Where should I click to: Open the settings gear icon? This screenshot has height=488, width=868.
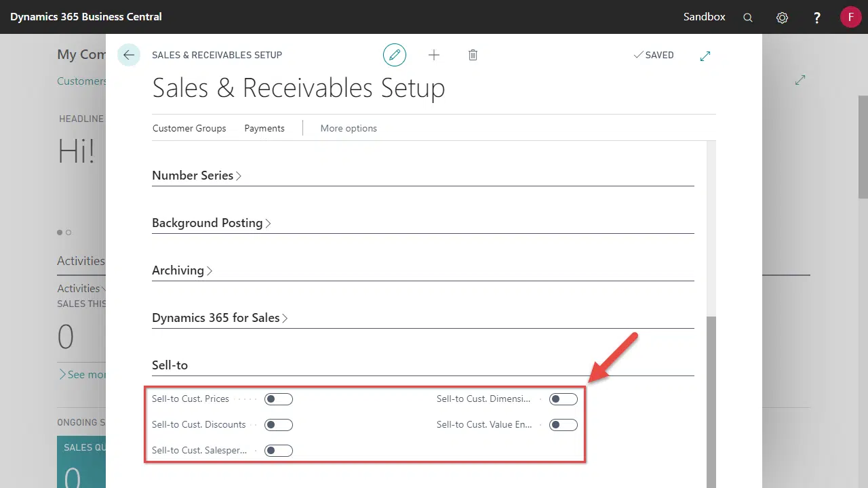782,18
